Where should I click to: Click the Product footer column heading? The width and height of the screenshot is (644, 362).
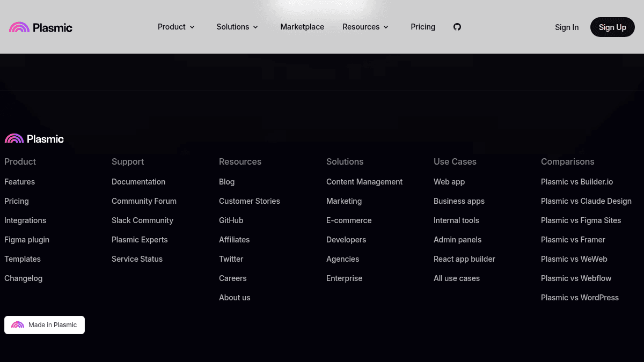click(x=20, y=161)
